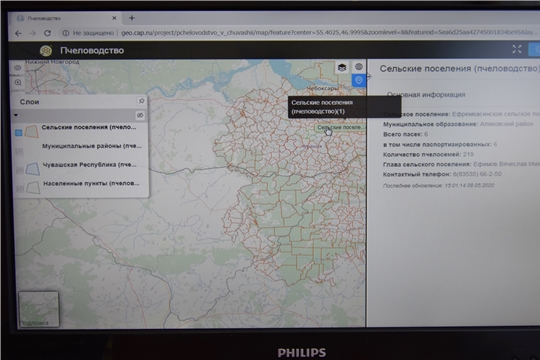Collapse layer group with the triangle arrow
The height and width of the screenshot is (360, 540).
point(16,115)
